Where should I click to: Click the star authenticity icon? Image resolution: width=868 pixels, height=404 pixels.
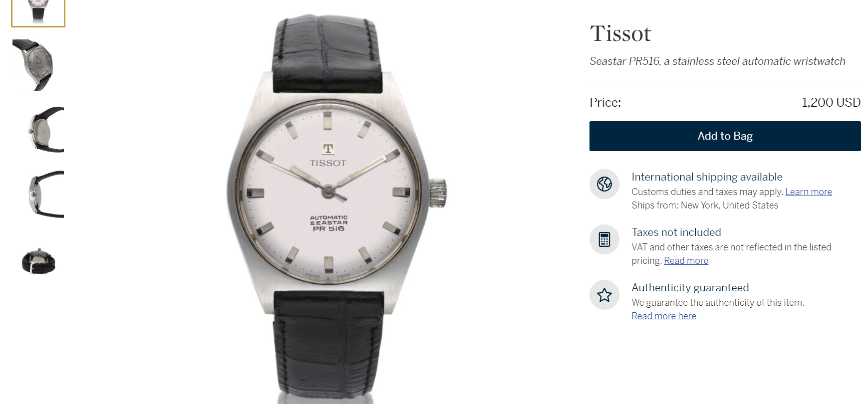[604, 295]
